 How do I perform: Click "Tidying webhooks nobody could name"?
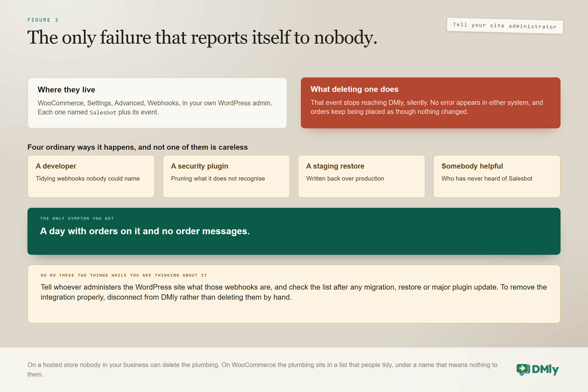(x=88, y=179)
